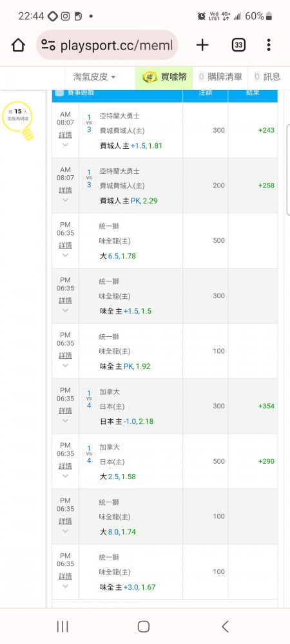Select the 買噱幣 tab
Viewport: 290px width, 644px height.
(x=164, y=77)
